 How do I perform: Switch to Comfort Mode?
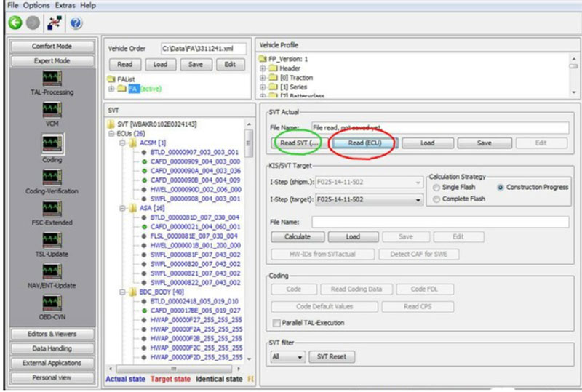pyautogui.click(x=52, y=46)
